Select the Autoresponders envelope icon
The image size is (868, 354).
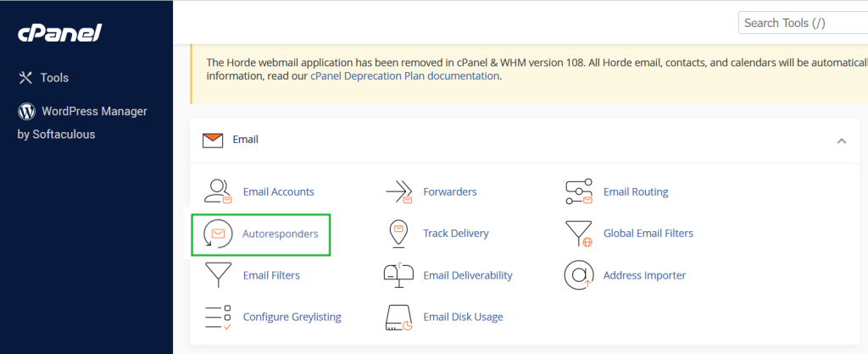pos(218,233)
